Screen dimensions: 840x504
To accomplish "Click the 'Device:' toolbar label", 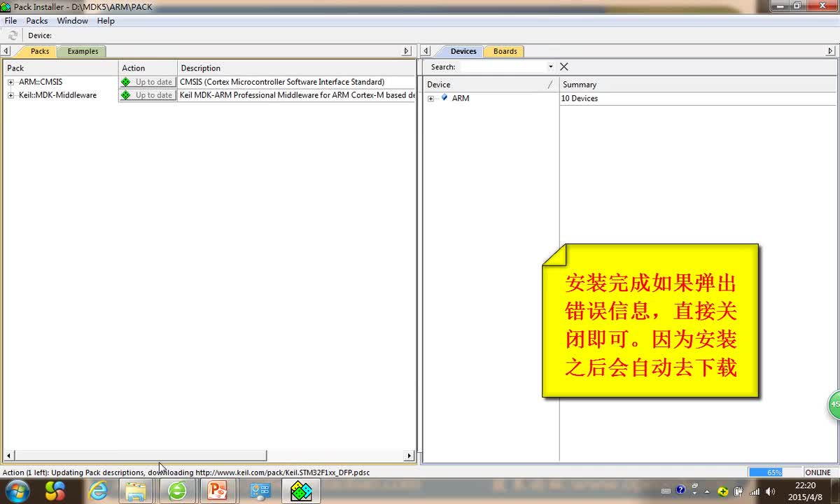I will pyautogui.click(x=40, y=36).
